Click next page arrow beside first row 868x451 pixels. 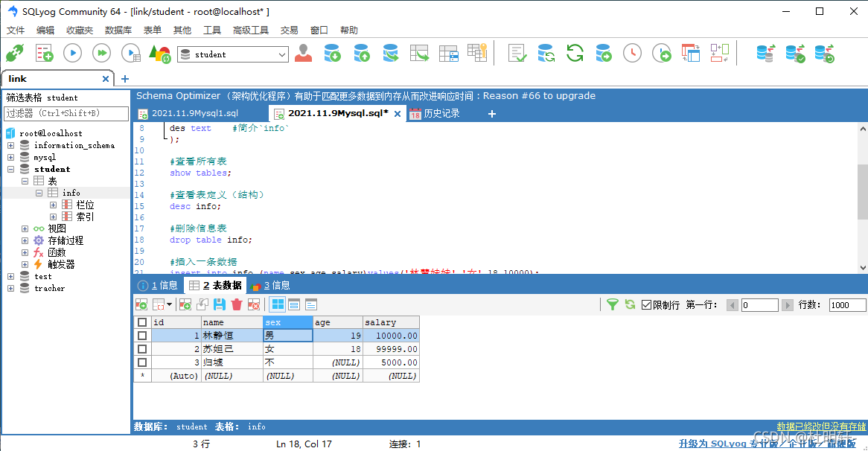[x=787, y=305]
